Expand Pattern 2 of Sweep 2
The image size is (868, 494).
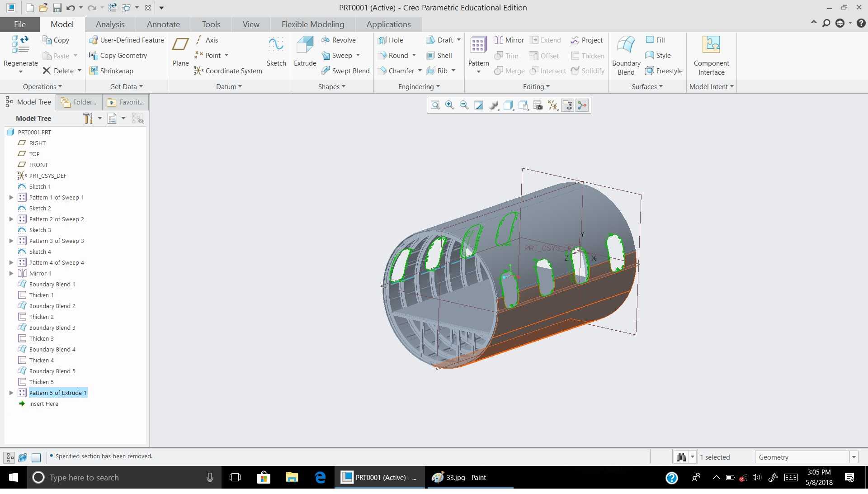(11, 219)
